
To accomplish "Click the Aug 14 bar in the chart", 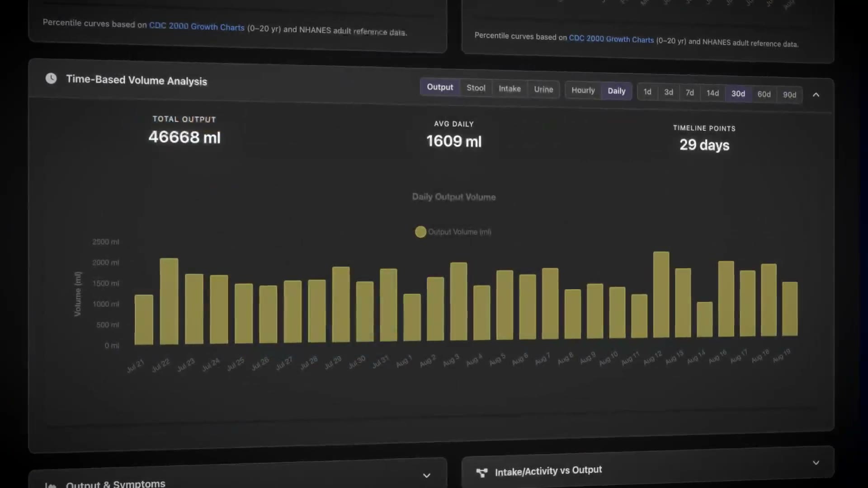I will [704, 319].
